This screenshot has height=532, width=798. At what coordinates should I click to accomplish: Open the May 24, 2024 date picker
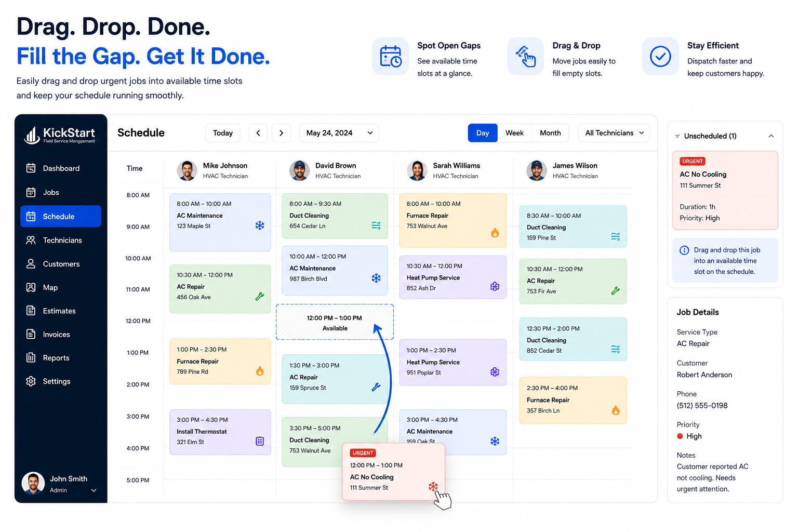(339, 133)
